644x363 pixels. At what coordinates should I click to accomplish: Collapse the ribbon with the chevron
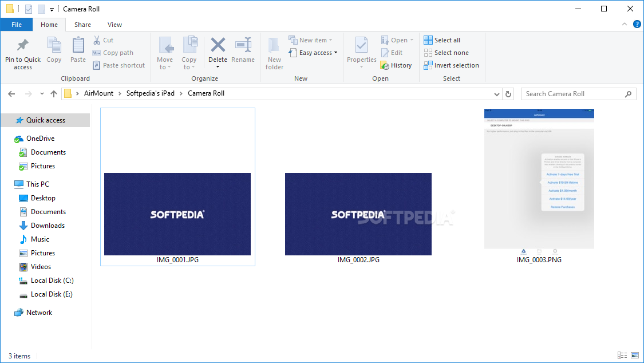tap(625, 24)
